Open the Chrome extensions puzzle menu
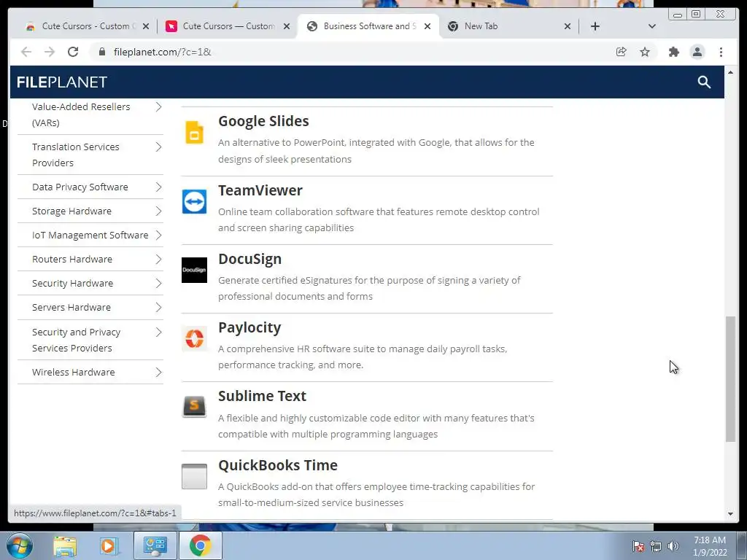 673,52
